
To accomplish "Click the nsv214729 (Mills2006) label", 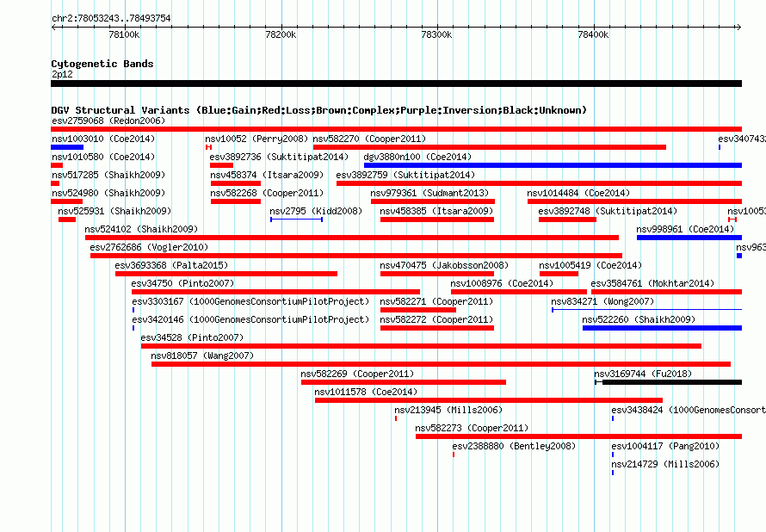I will (665, 464).
